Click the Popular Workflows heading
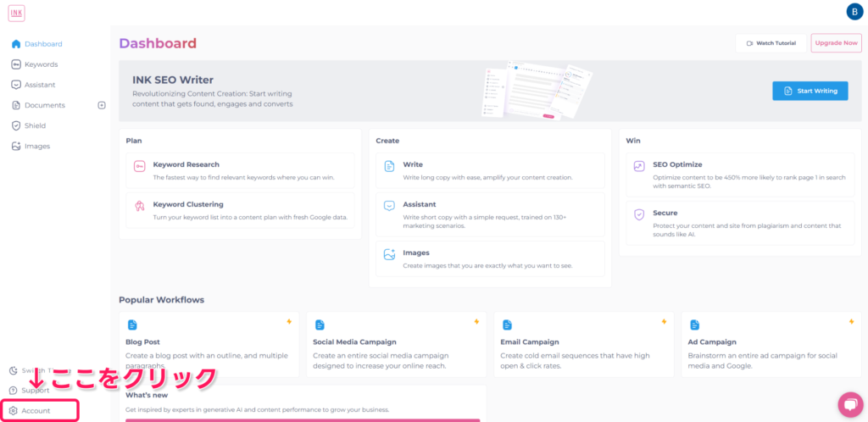The image size is (868, 422). [161, 300]
